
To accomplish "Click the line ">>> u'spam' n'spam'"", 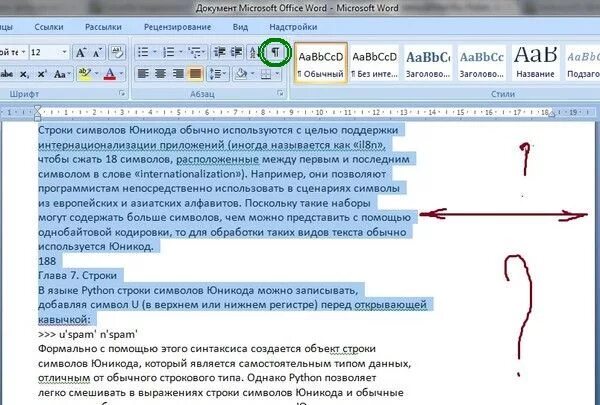I will click(x=88, y=334).
